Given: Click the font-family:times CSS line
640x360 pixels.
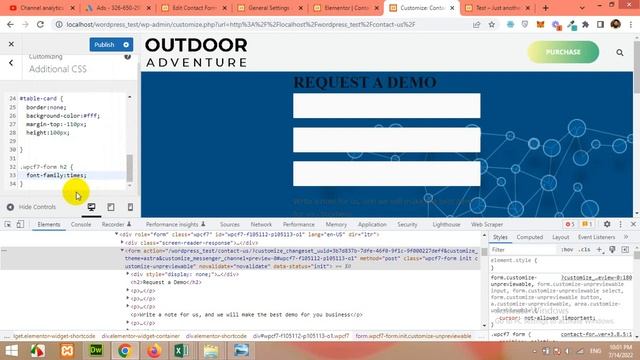Looking at the screenshot, I should tap(56, 175).
